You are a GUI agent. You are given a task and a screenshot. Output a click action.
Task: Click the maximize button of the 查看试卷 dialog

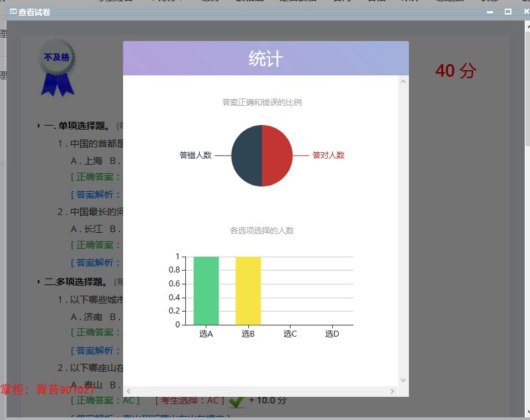click(x=507, y=12)
